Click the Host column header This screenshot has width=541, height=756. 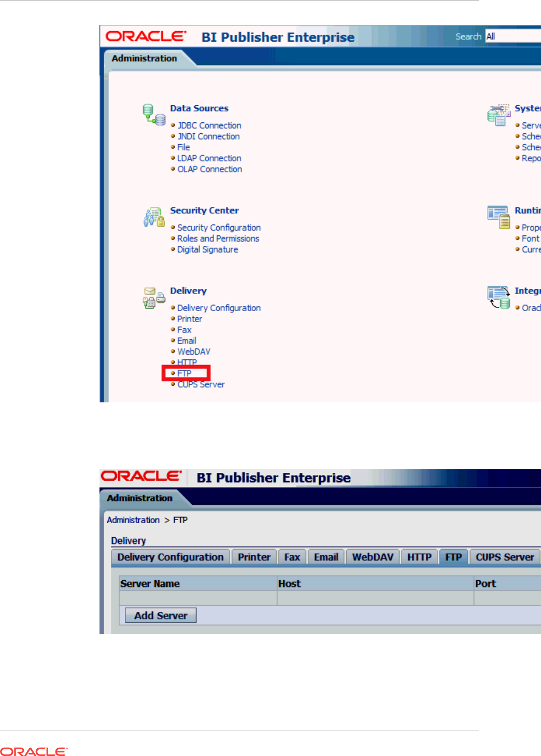pos(375,583)
